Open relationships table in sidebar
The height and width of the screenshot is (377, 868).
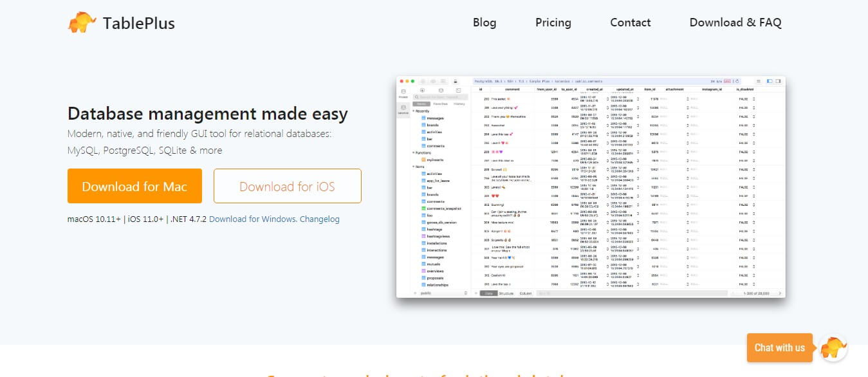(438, 285)
